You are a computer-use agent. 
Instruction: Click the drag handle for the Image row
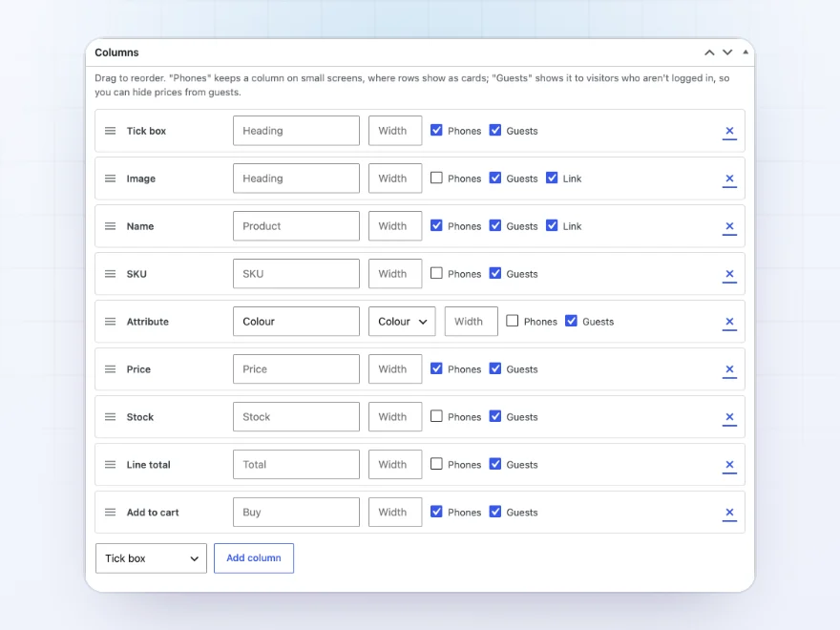tap(110, 178)
